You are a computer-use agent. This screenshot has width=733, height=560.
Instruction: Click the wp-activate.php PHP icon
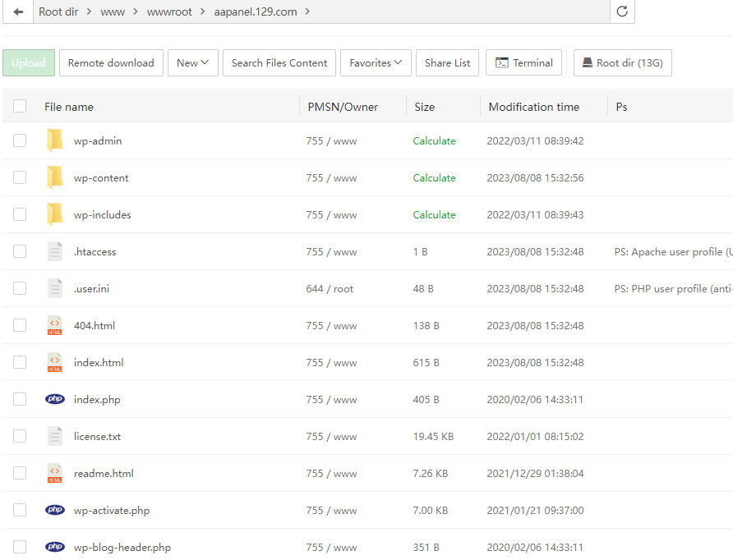pos(55,510)
